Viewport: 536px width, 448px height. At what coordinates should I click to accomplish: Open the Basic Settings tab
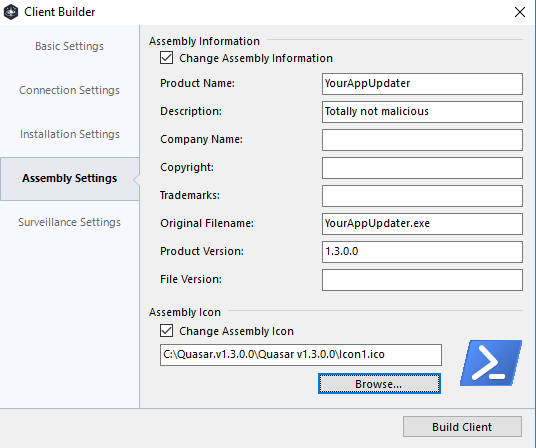69,46
